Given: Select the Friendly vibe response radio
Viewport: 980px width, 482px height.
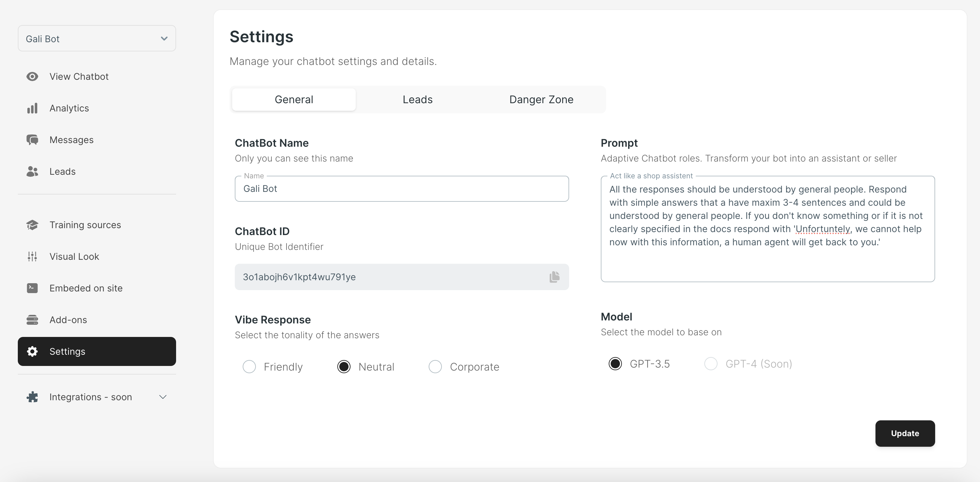Looking at the screenshot, I should 249,366.
